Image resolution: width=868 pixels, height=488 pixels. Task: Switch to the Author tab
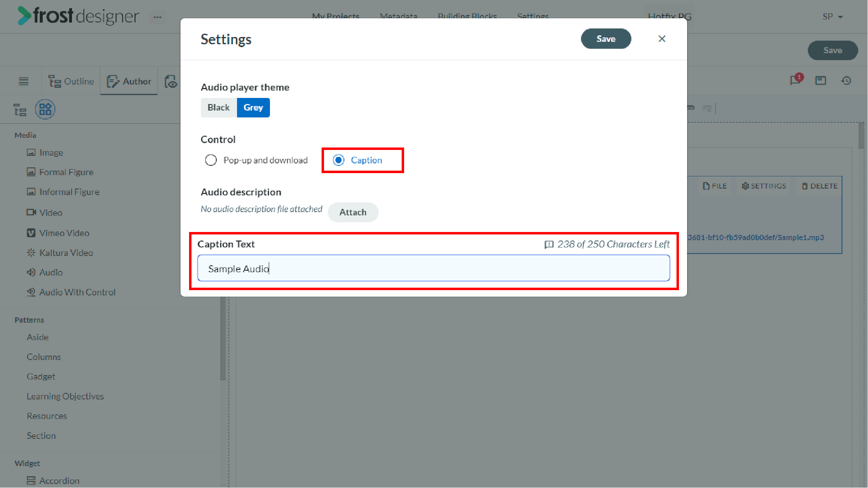click(x=129, y=81)
